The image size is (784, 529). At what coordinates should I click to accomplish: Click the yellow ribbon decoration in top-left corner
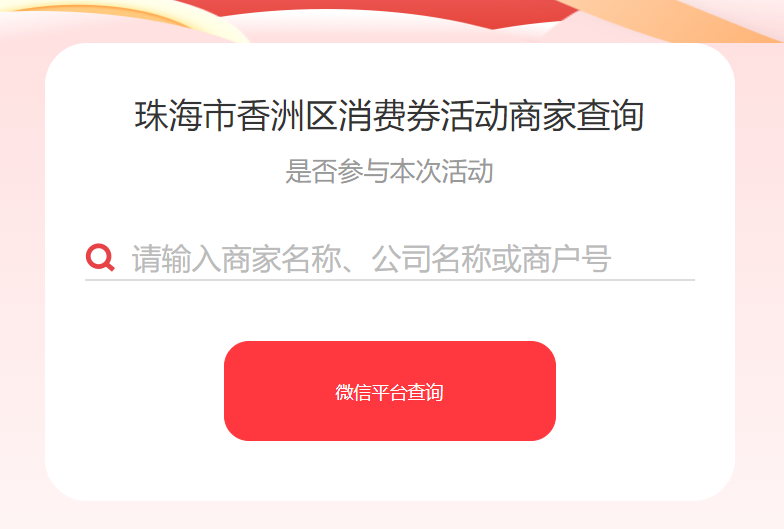point(125,20)
